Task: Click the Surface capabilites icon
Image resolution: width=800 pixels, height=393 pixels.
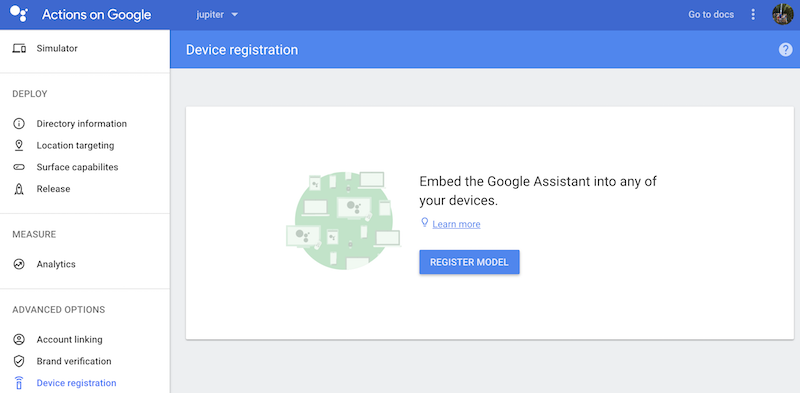Action: click(x=19, y=167)
